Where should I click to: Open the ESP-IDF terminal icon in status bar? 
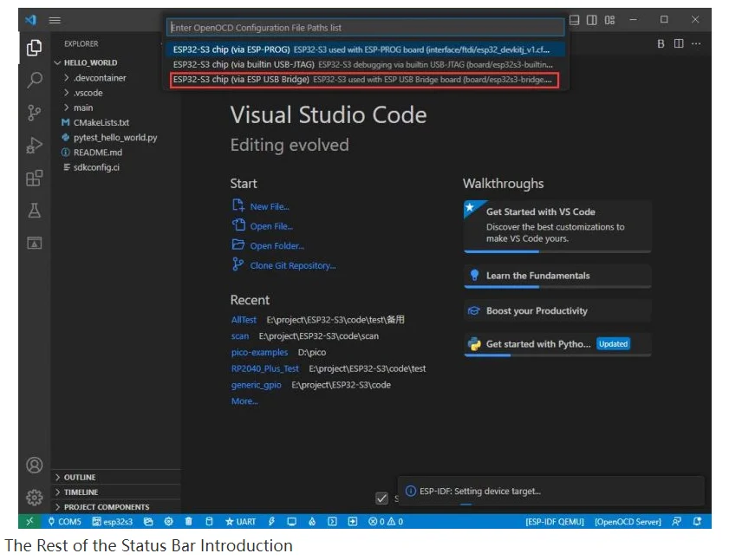(x=332, y=521)
